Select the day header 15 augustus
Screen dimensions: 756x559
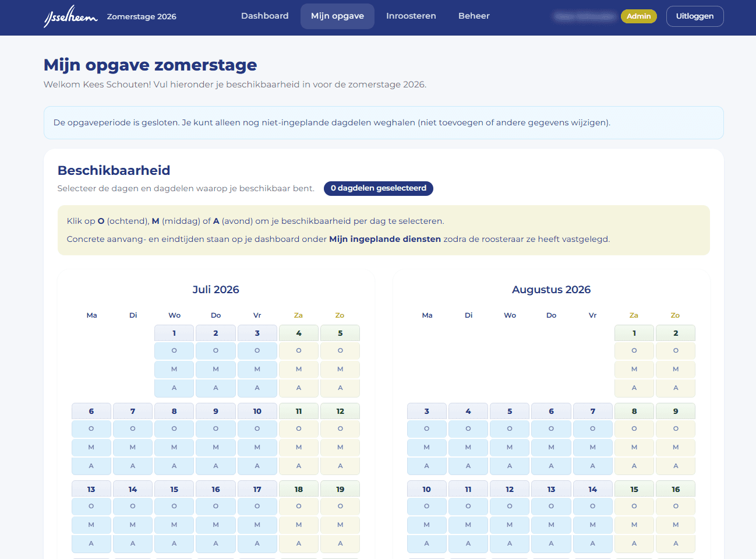click(x=634, y=489)
